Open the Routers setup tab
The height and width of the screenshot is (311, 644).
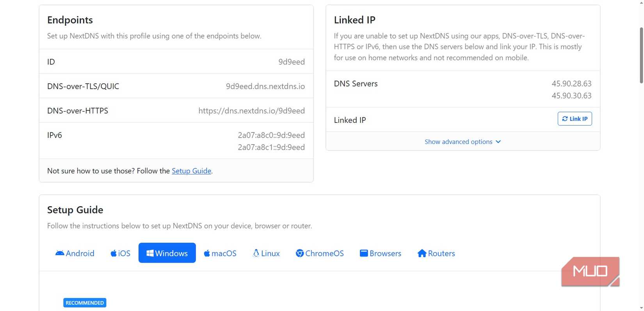(x=436, y=253)
